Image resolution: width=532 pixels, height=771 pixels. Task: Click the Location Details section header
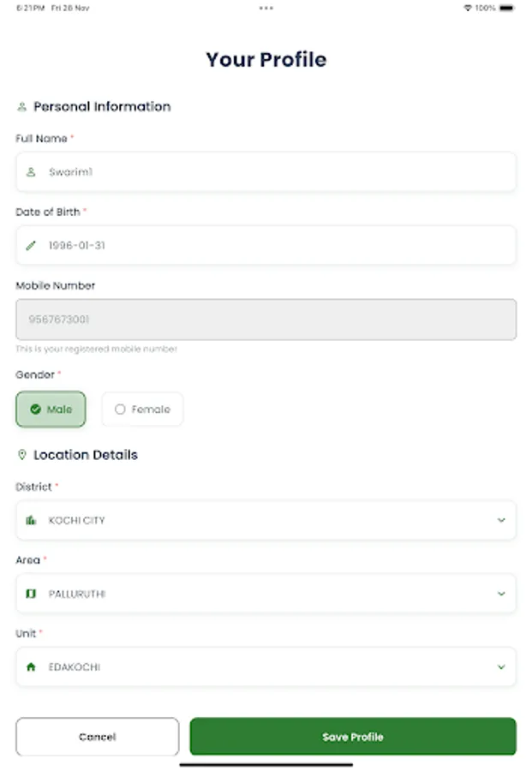tap(84, 454)
